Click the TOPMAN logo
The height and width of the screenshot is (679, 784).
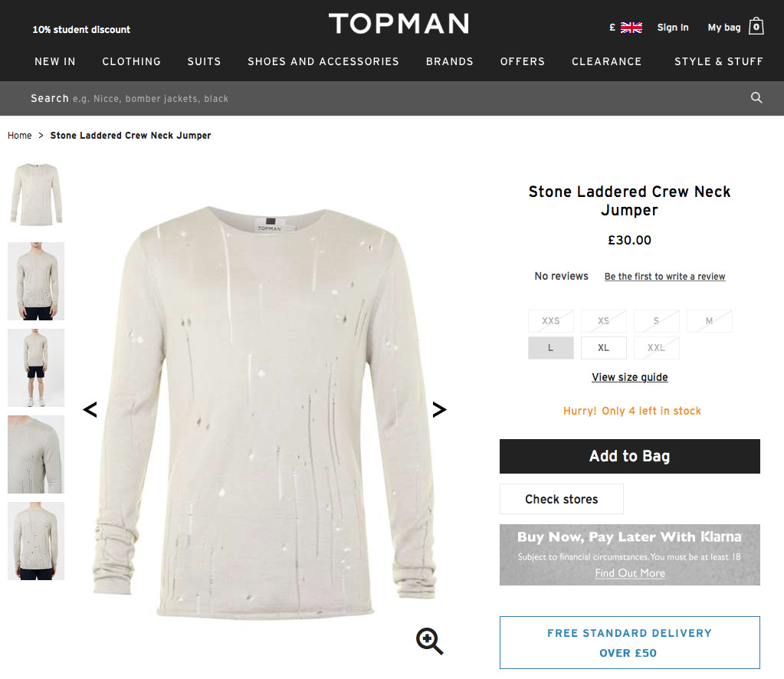[x=399, y=24]
